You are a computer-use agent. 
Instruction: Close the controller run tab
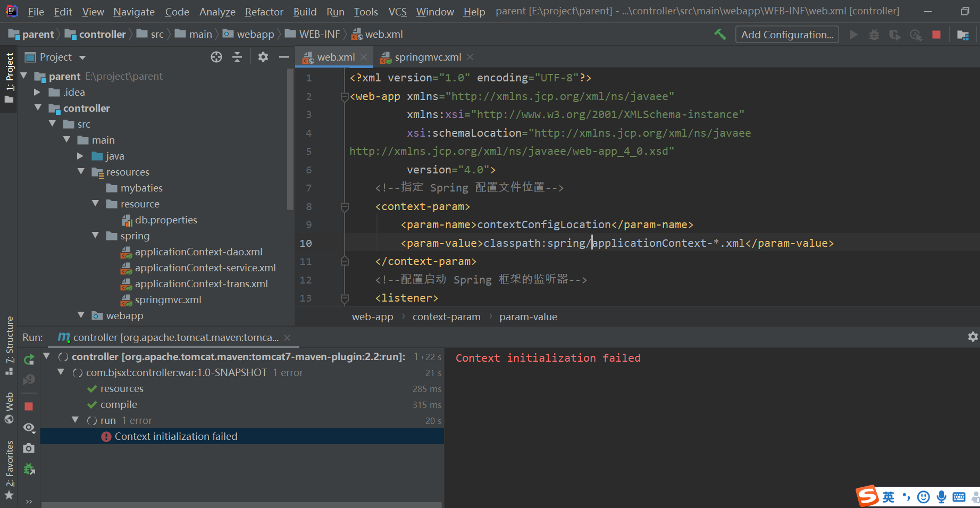coord(287,338)
